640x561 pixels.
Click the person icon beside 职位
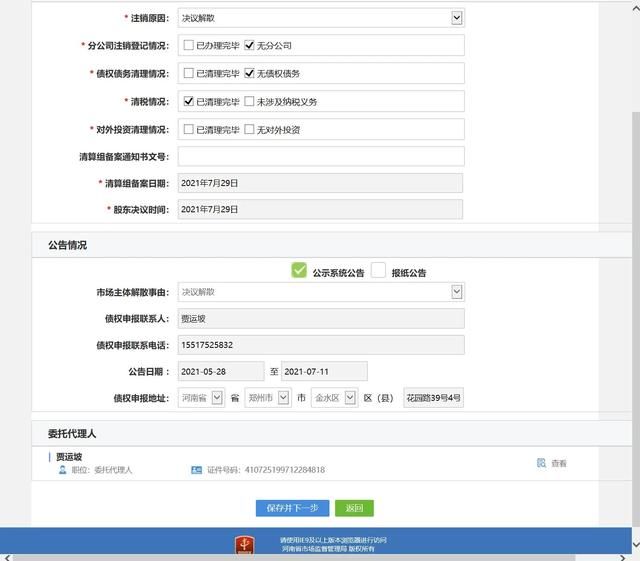[x=62, y=469]
